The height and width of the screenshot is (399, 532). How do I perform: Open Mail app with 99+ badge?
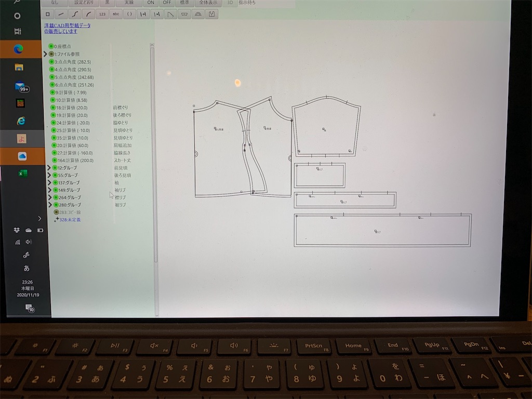coord(21,87)
